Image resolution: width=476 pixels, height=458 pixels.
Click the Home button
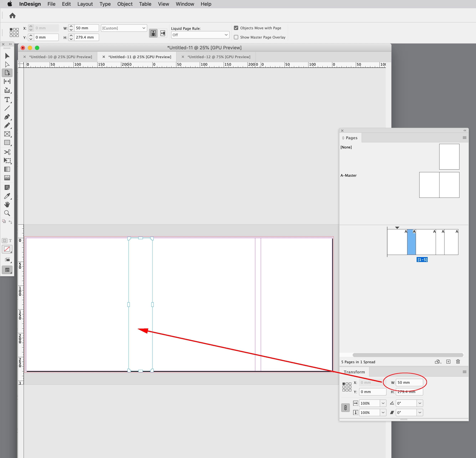click(x=12, y=16)
